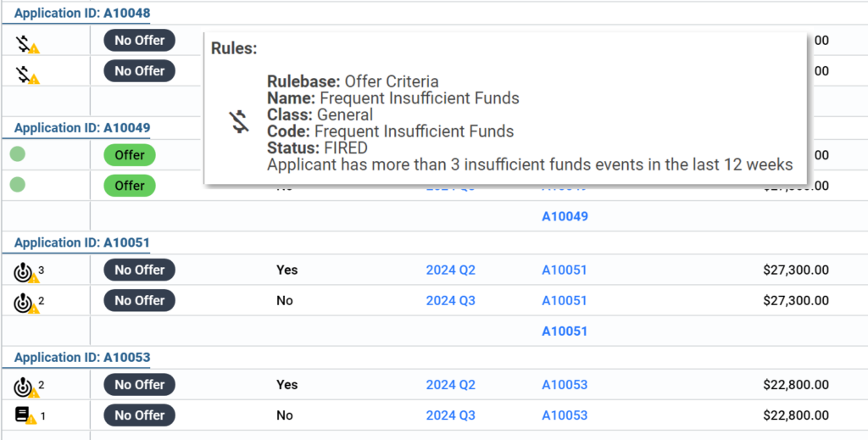Click target warning icon in A10051 Q3 row

[25, 303]
